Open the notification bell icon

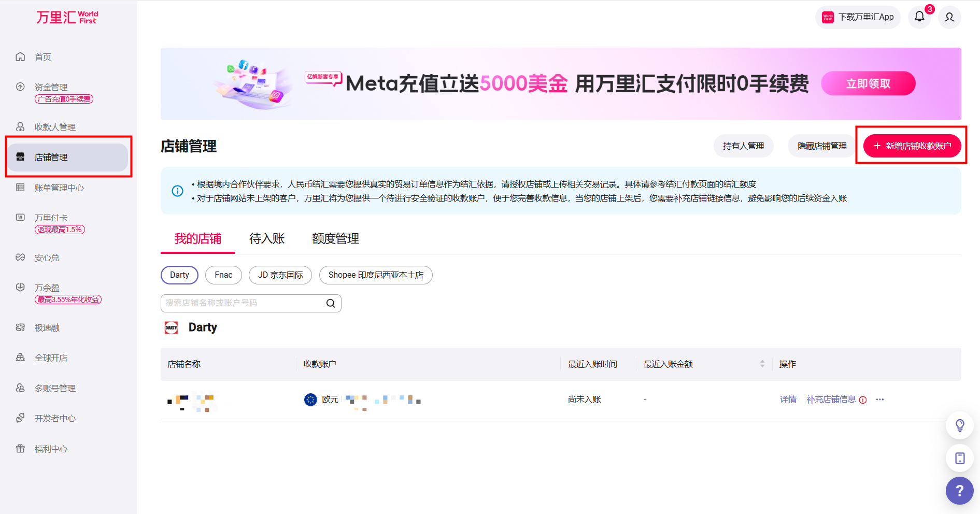pos(919,17)
